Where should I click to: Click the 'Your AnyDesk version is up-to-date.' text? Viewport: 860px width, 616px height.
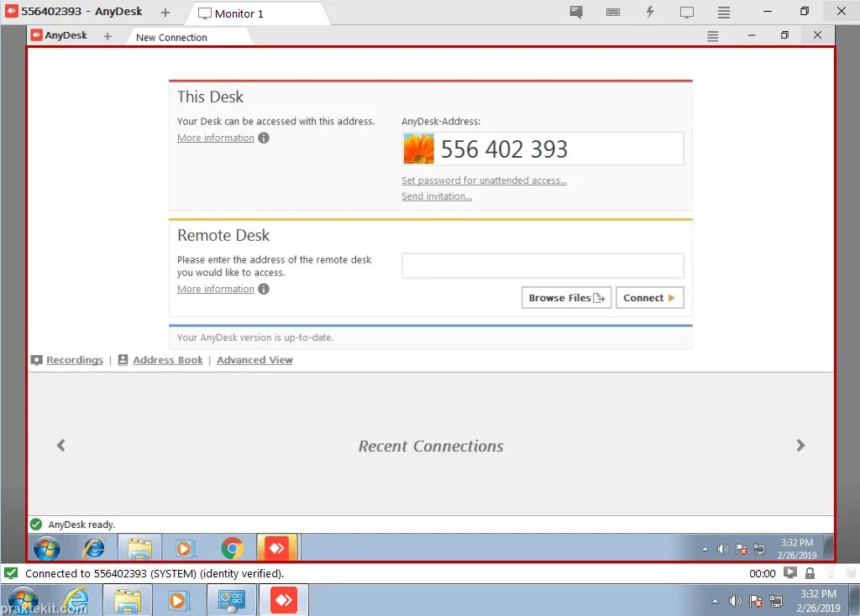pyautogui.click(x=255, y=337)
